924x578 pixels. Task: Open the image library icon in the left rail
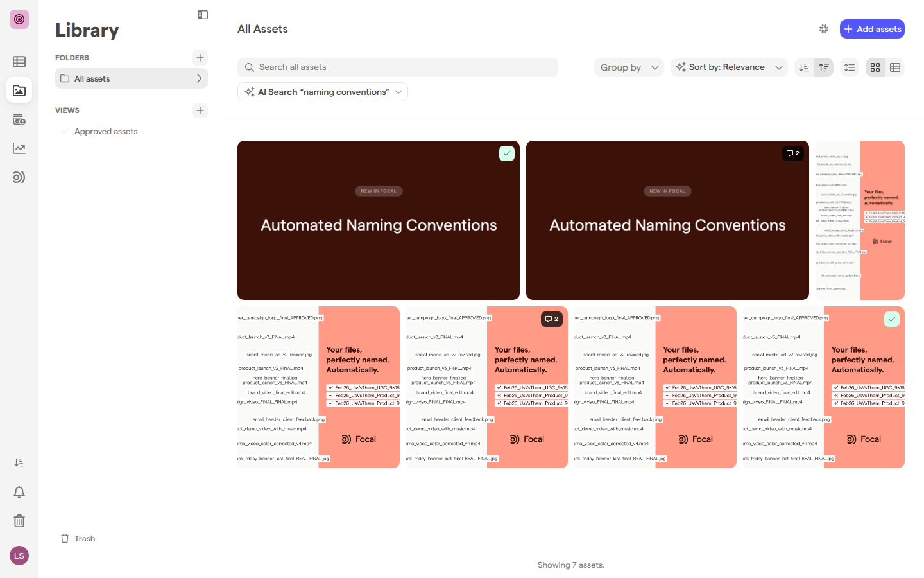pyautogui.click(x=19, y=91)
